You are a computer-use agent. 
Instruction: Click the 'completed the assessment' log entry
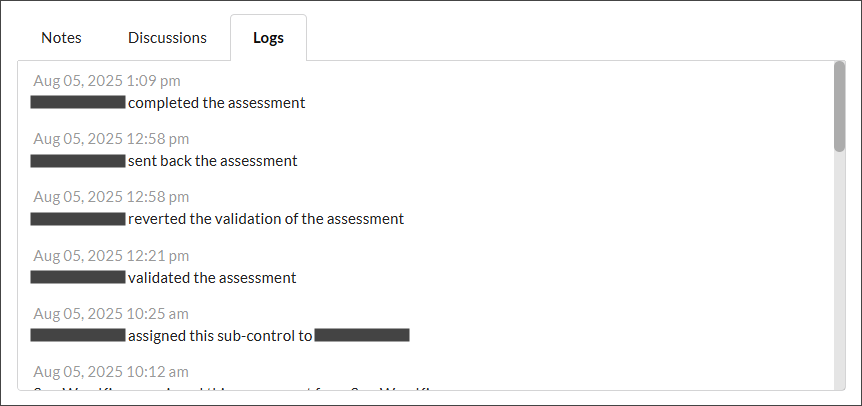click(x=216, y=103)
